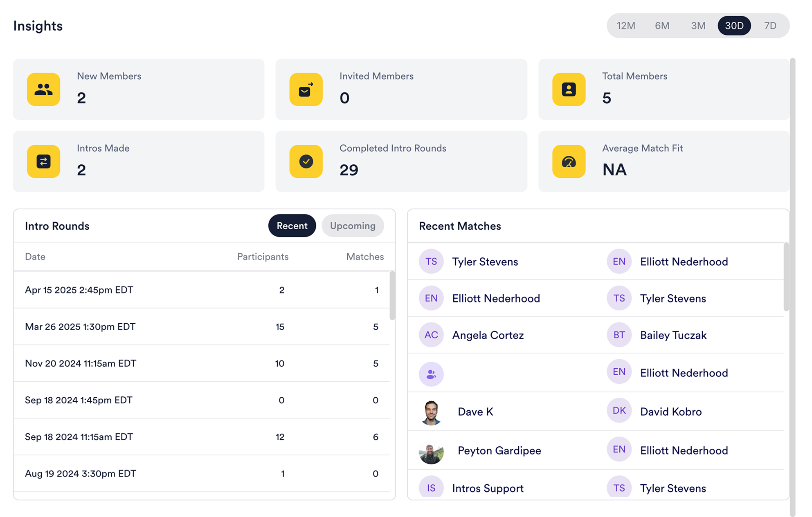Click the Average Match Fit gauge icon

coord(569,161)
